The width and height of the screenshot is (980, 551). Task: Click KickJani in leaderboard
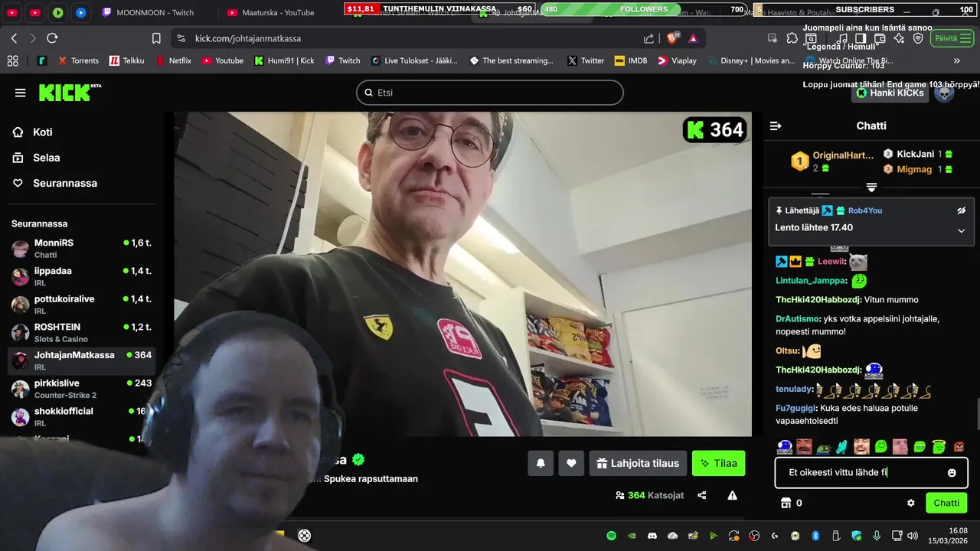coord(915,154)
